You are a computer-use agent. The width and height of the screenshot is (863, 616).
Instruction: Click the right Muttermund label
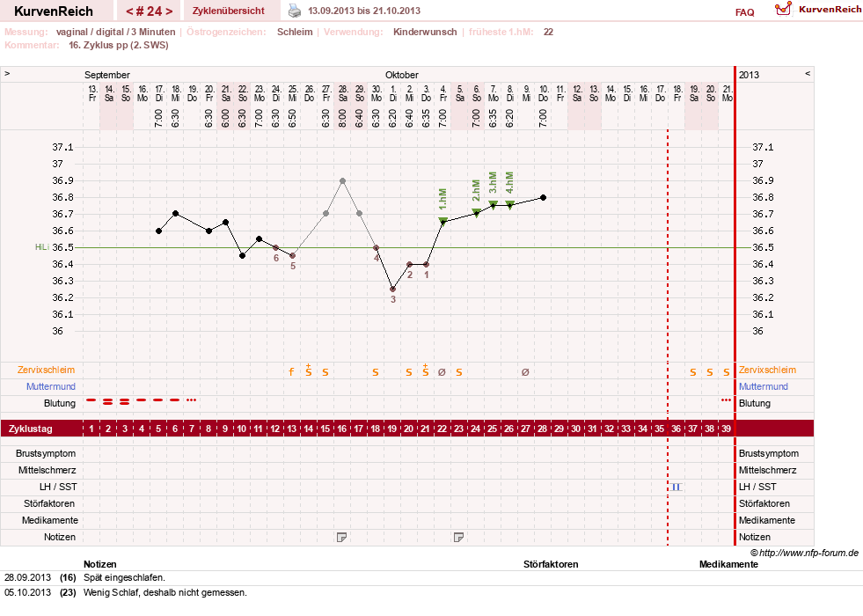764,386
